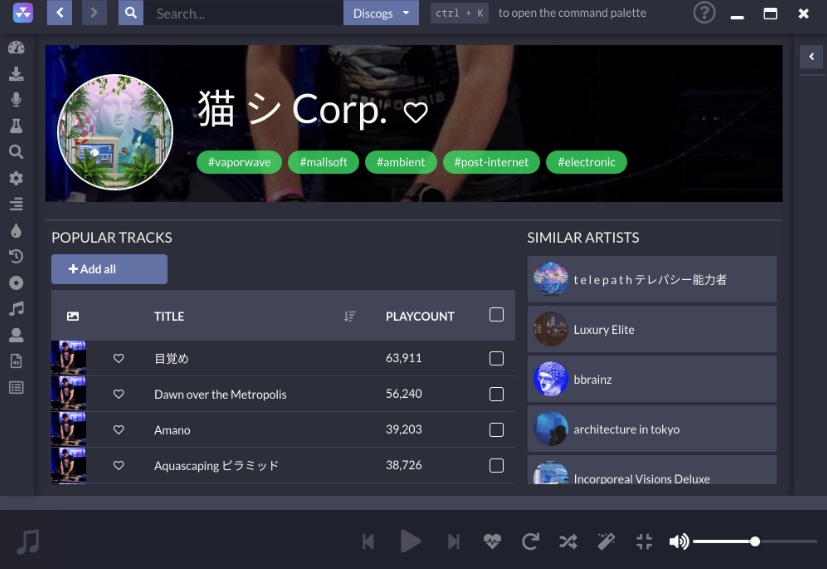The height and width of the screenshot is (569, 827).
Task: Select checkbox for Dawn over the Metropolis
Action: [x=496, y=394]
